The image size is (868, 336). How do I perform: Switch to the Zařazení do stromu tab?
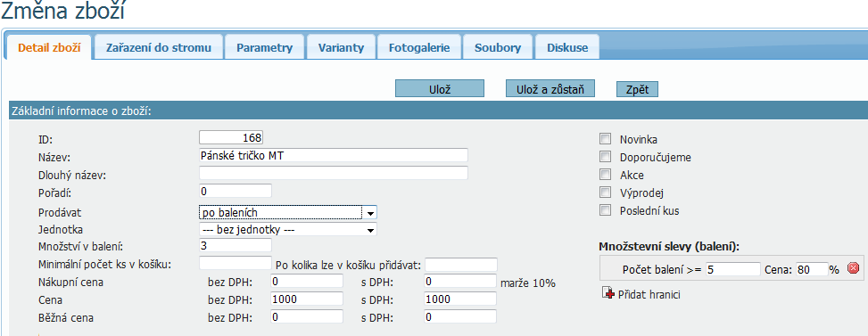point(159,47)
